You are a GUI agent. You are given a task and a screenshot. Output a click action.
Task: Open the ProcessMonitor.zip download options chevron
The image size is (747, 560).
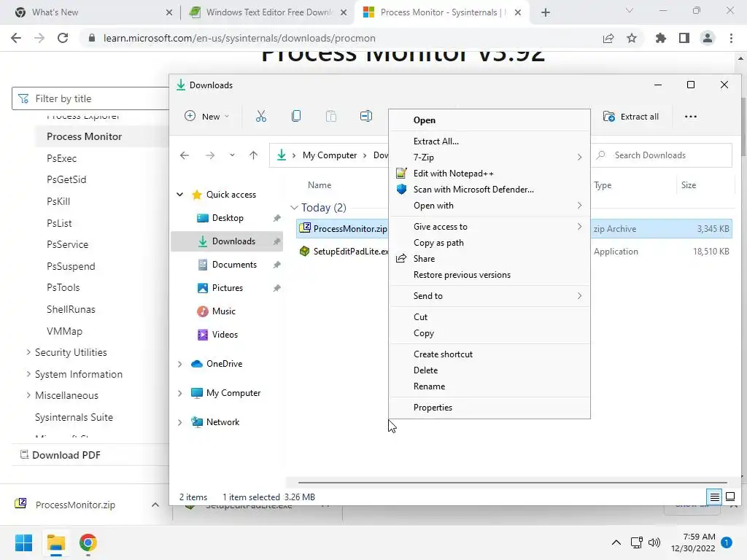[x=155, y=505]
